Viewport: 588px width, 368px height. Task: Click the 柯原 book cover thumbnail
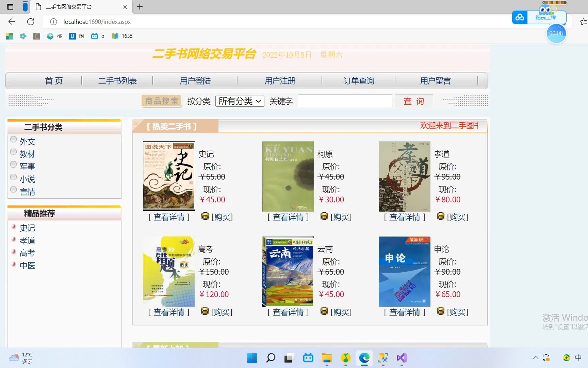point(288,177)
